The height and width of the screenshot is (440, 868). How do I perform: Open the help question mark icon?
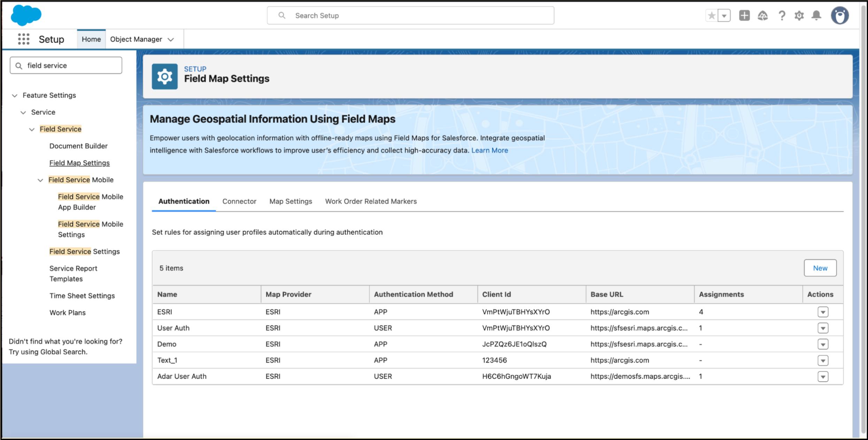pos(782,16)
